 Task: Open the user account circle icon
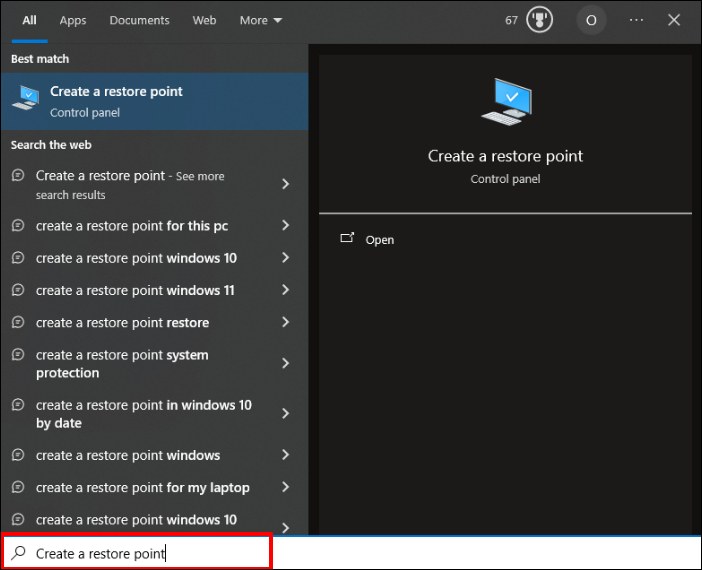point(591,20)
